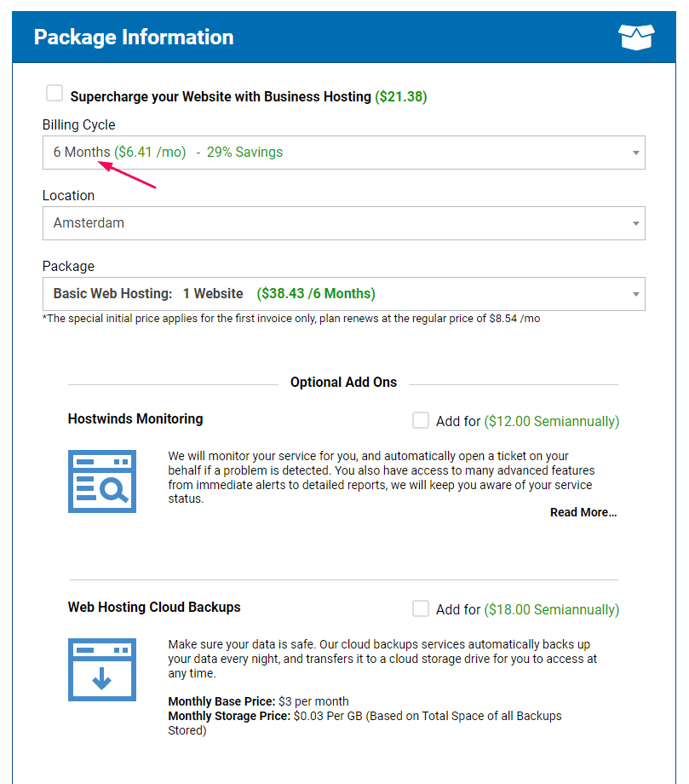This screenshot has height=784, width=689.
Task: Click the Package field label
Action: coord(68,266)
